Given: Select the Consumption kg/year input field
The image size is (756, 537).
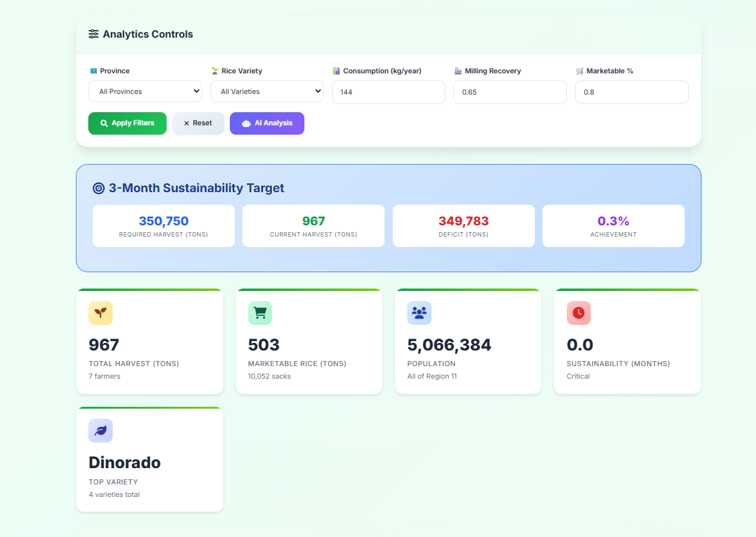Looking at the screenshot, I should click(388, 92).
